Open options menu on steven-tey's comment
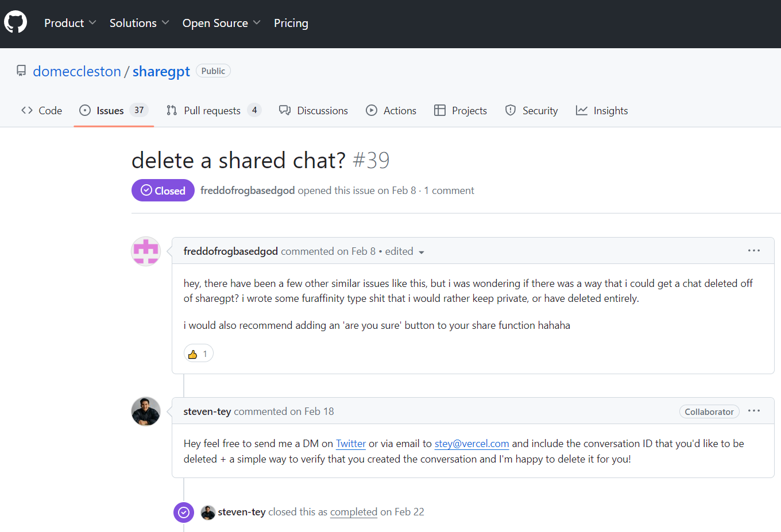Viewport: 781px width, 532px height. tap(754, 410)
